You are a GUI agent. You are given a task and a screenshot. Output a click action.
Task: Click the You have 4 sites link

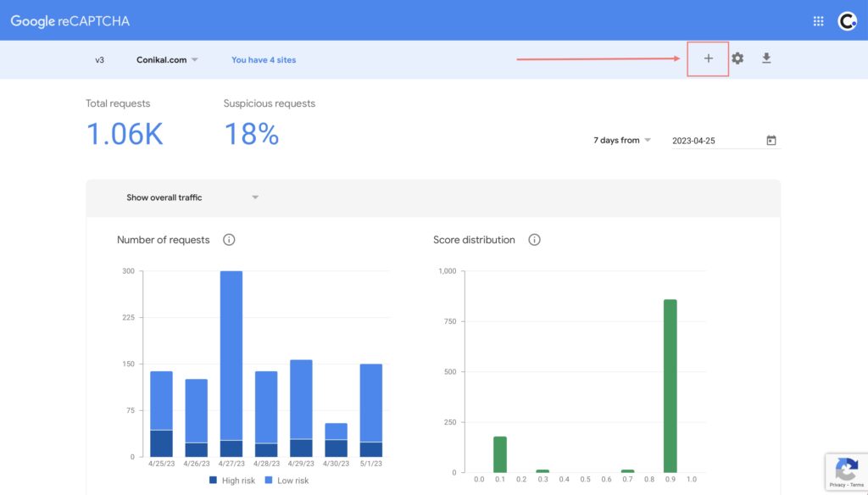(x=264, y=60)
